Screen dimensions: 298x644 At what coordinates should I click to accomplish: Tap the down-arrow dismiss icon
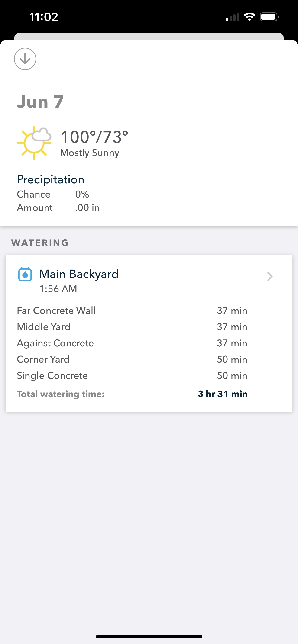[x=25, y=59]
